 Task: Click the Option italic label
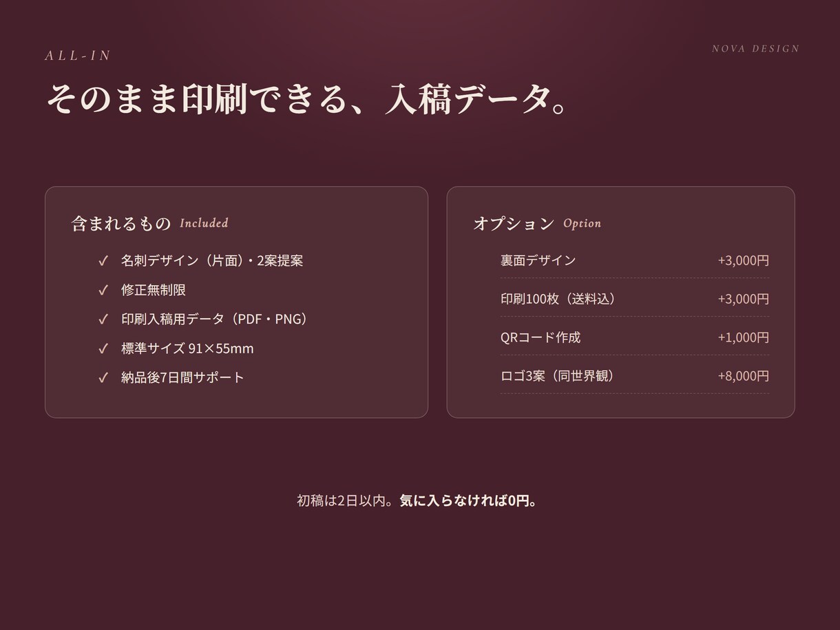tap(582, 224)
